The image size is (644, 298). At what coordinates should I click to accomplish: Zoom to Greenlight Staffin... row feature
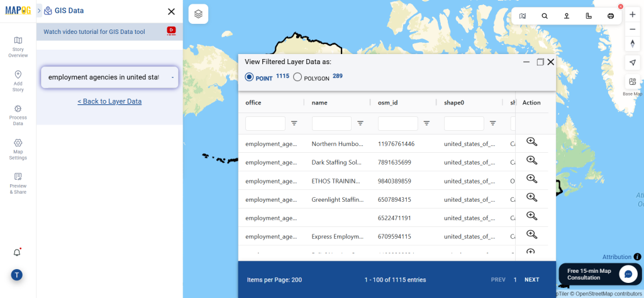[532, 197]
